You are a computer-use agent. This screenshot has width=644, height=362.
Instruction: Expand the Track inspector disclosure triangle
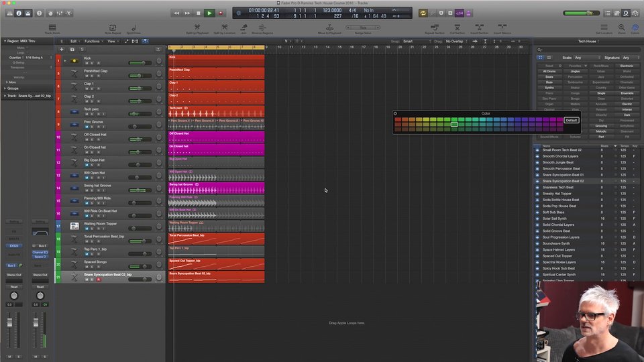click(5, 96)
